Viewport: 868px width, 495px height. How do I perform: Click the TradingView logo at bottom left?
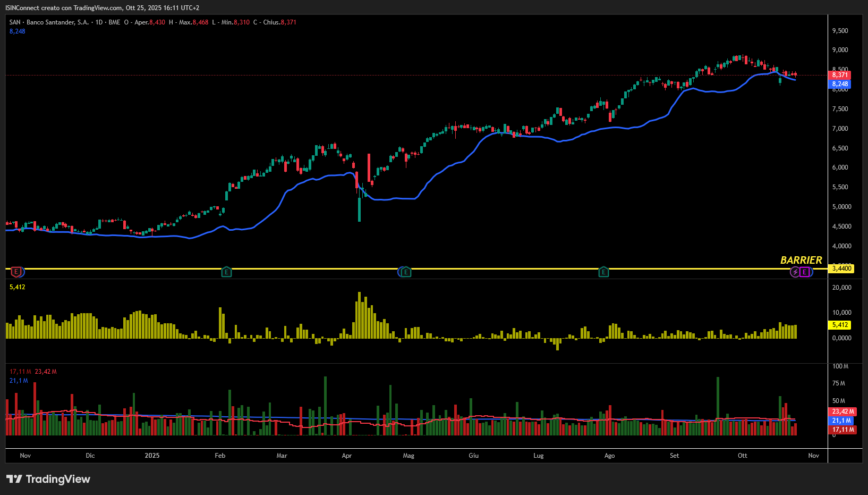(x=48, y=479)
